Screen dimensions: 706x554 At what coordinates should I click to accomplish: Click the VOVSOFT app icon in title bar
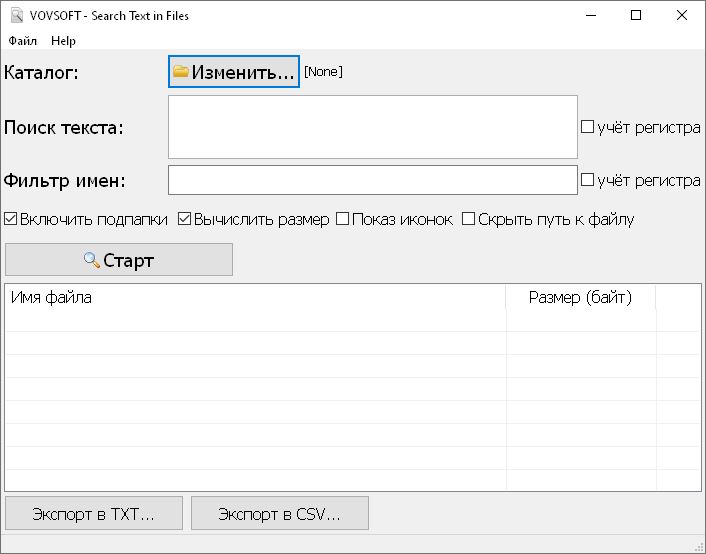point(17,15)
